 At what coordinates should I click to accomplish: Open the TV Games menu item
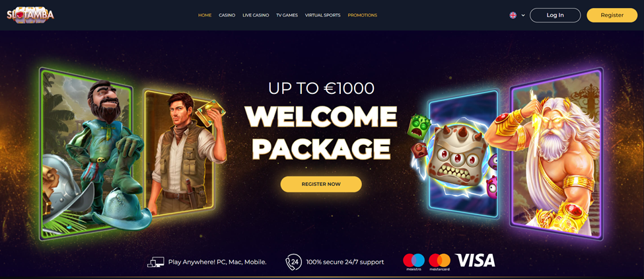click(287, 15)
